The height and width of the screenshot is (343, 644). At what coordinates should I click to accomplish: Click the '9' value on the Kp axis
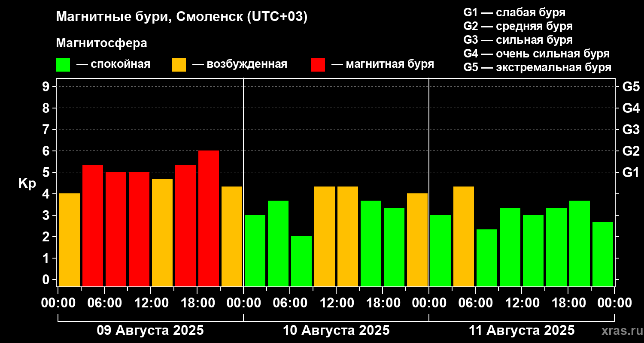pyautogui.click(x=47, y=87)
